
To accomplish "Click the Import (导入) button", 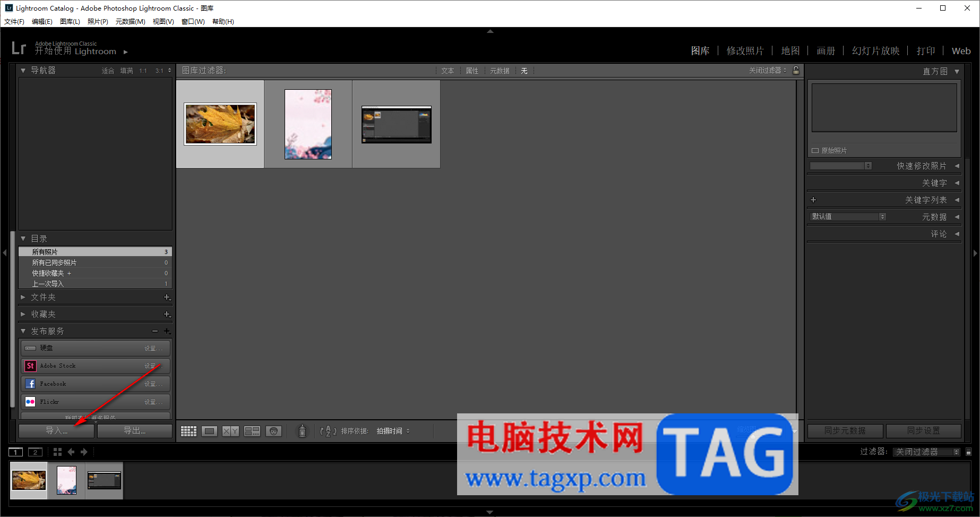I will click(56, 431).
